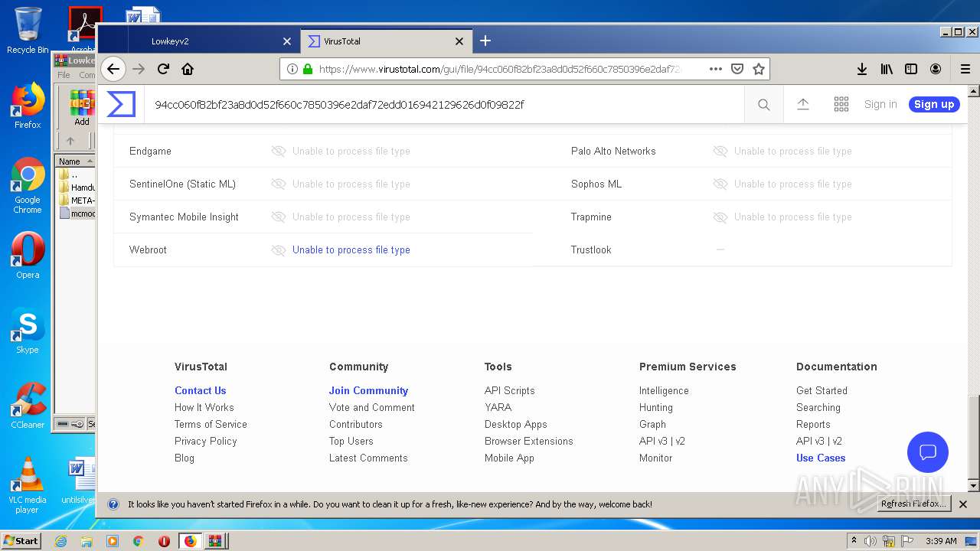Open Firefox downloads panel
Viewport: 980px width, 551px height.
[x=862, y=69]
